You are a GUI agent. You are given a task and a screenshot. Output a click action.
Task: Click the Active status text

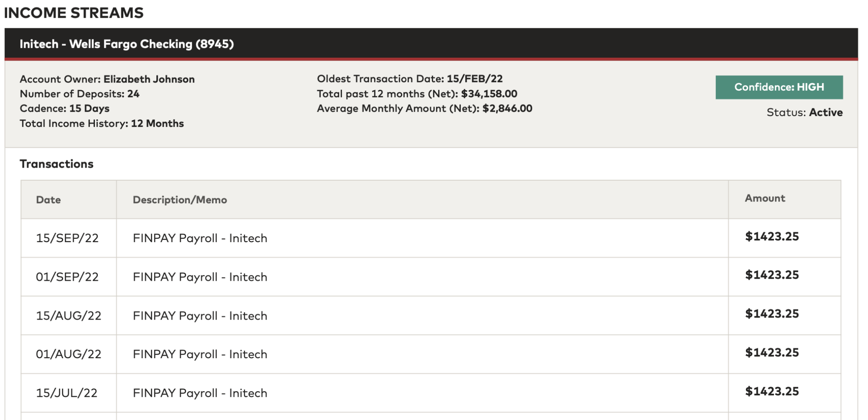(x=826, y=112)
